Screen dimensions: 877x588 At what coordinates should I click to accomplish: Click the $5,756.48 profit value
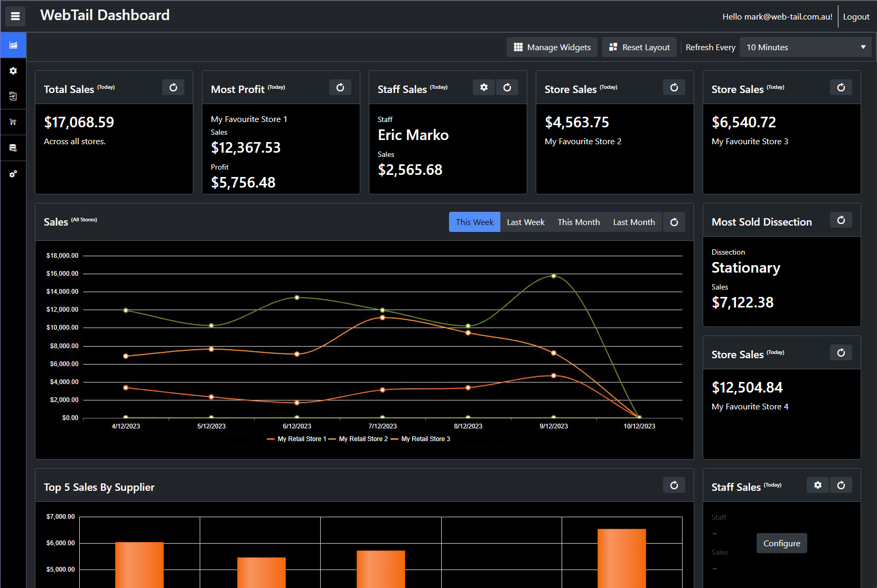(243, 183)
